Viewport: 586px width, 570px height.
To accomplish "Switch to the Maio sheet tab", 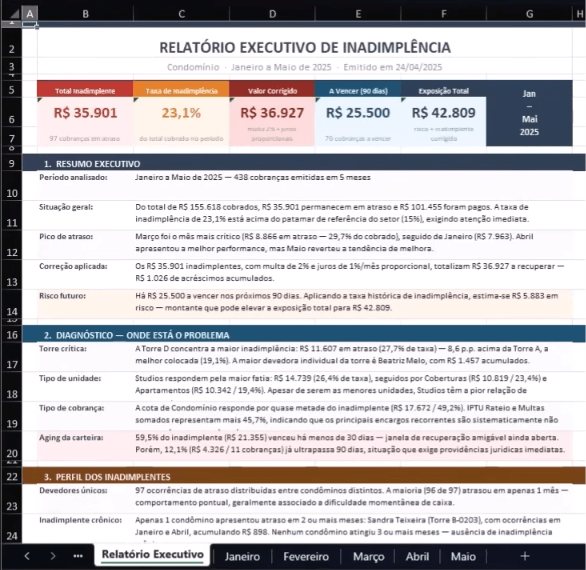I will point(463,557).
